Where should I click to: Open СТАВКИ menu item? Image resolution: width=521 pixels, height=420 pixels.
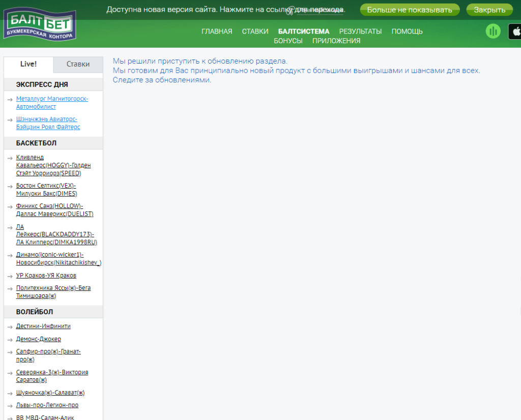pos(255,32)
